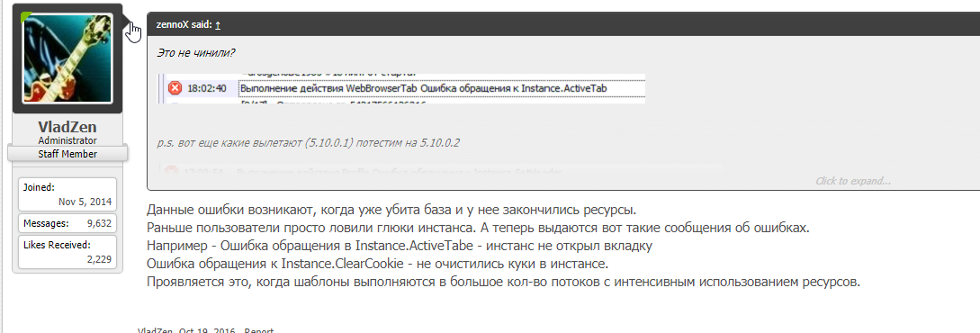This screenshot has height=333, width=980.
Task: Click the Joined Nov 5, 2014 box
Action: (x=67, y=194)
